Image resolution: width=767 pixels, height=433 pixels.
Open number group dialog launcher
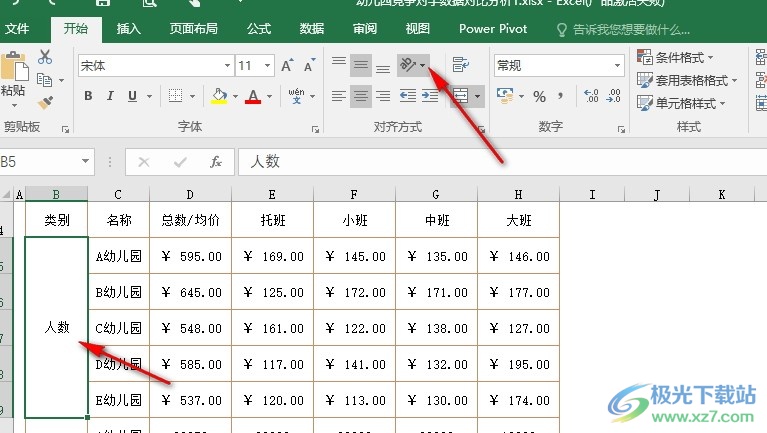pyautogui.click(x=621, y=129)
